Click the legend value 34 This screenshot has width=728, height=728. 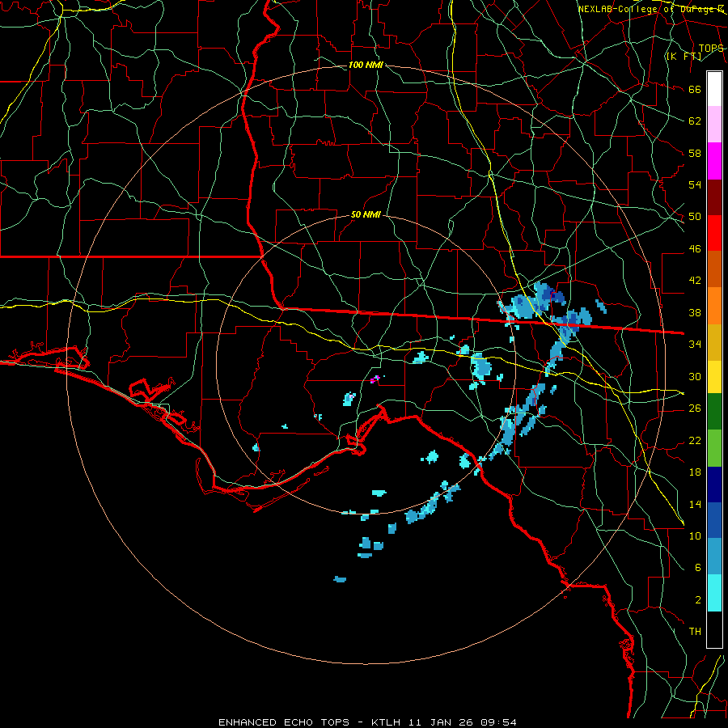pyautogui.click(x=695, y=344)
